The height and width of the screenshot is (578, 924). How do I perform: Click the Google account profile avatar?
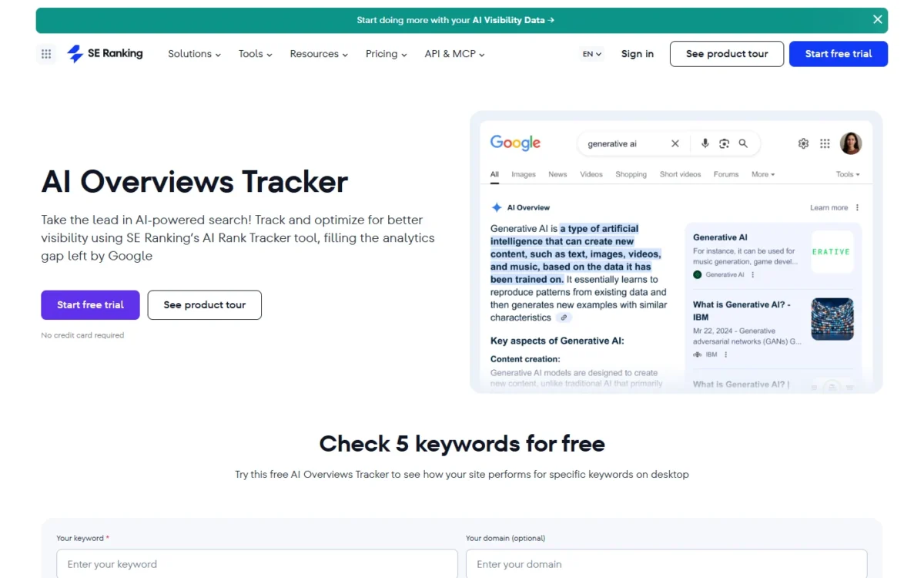(851, 143)
